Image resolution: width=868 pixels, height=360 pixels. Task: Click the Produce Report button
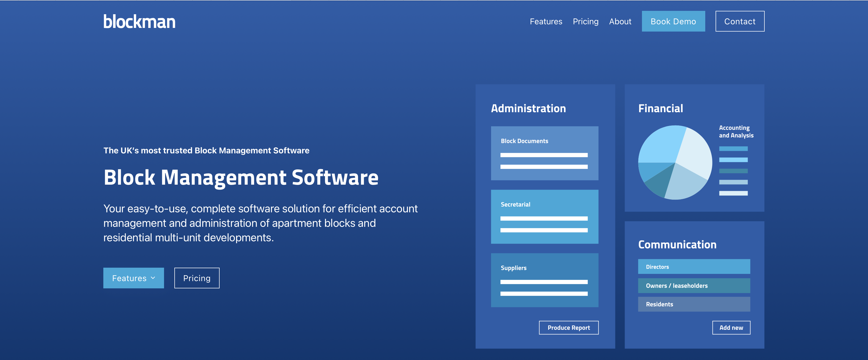[x=568, y=328]
